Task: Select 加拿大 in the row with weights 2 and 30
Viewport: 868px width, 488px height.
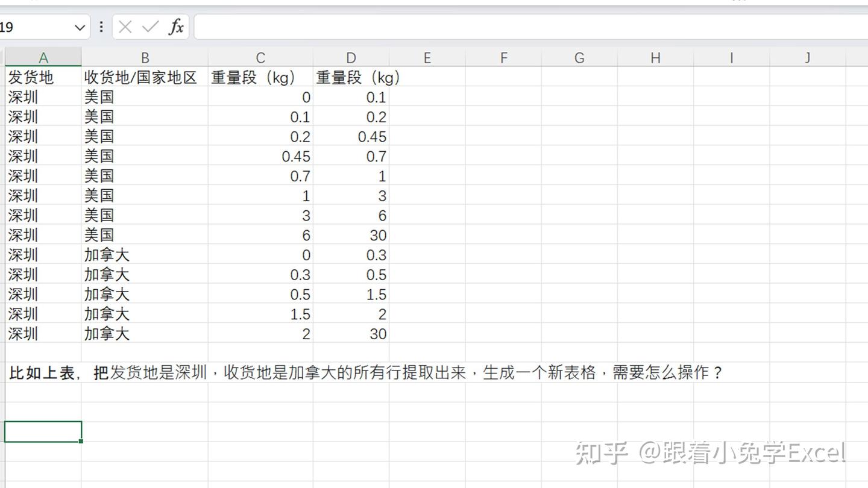Action: tap(145, 334)
